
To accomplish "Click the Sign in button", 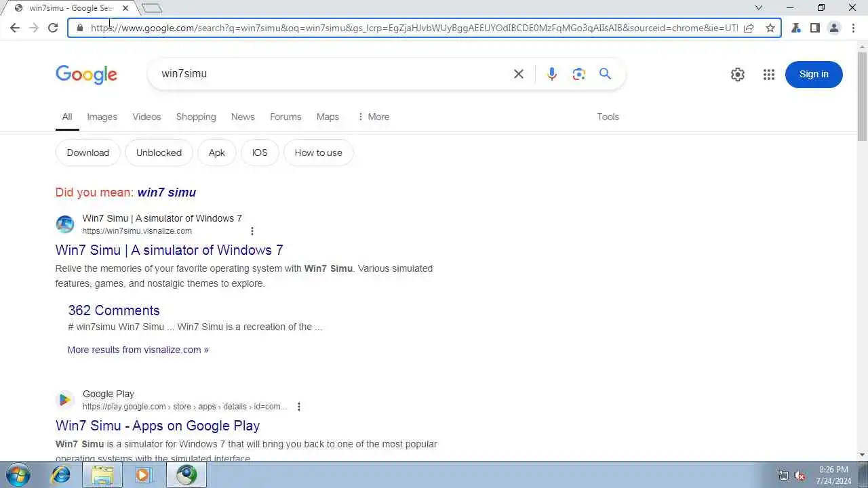I will click(814, 75).
